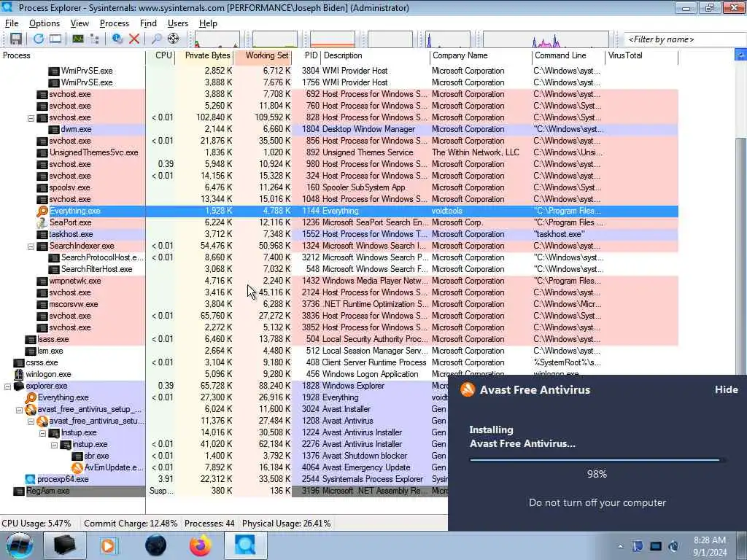Click the Process Explorer taskbar button
The height and width of the screenshot is (560, 747).
click(x=245, y=545)
